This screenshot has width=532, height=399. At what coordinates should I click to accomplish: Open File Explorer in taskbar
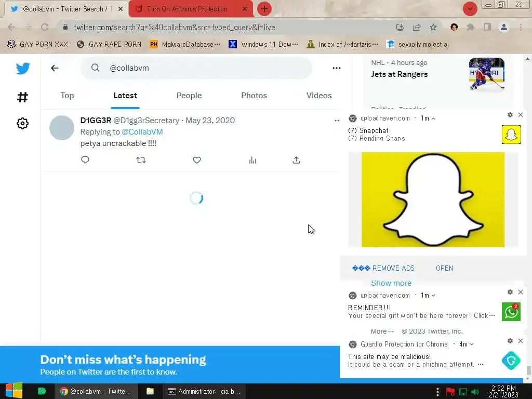tap(150, 392)
